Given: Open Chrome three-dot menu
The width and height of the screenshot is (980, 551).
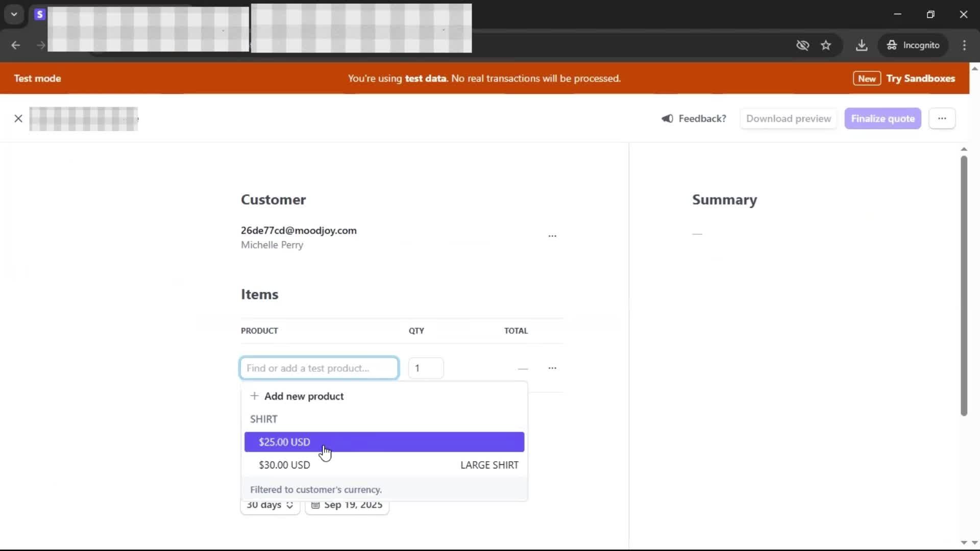Looking at the screenshot, I should coord(964,45).
